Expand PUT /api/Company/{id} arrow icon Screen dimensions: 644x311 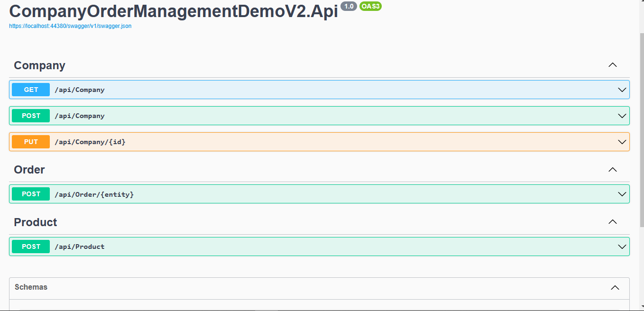(x=622, y=142)
